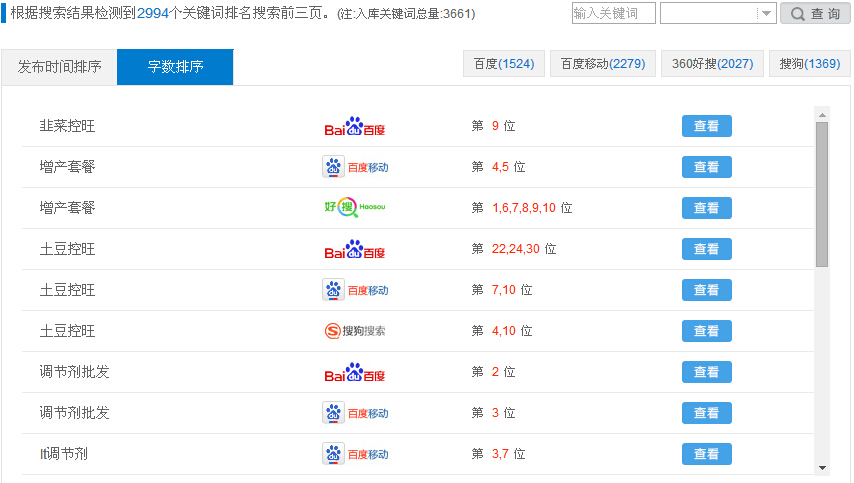
Task: Click 查看 for 增产套餐 rank 1,6,7,8,9,10
Action: (706, 208)
